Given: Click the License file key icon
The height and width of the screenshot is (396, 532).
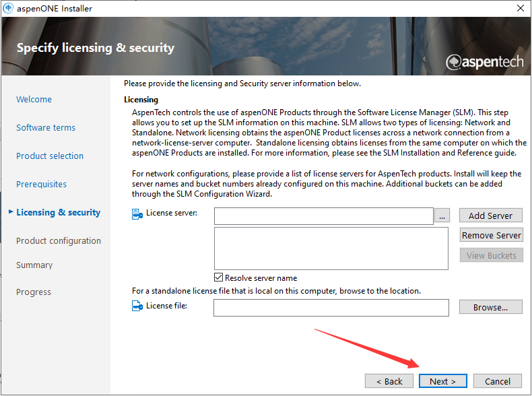Looking at the screenshot, I should pyautogui.click(x=137, y=306).
